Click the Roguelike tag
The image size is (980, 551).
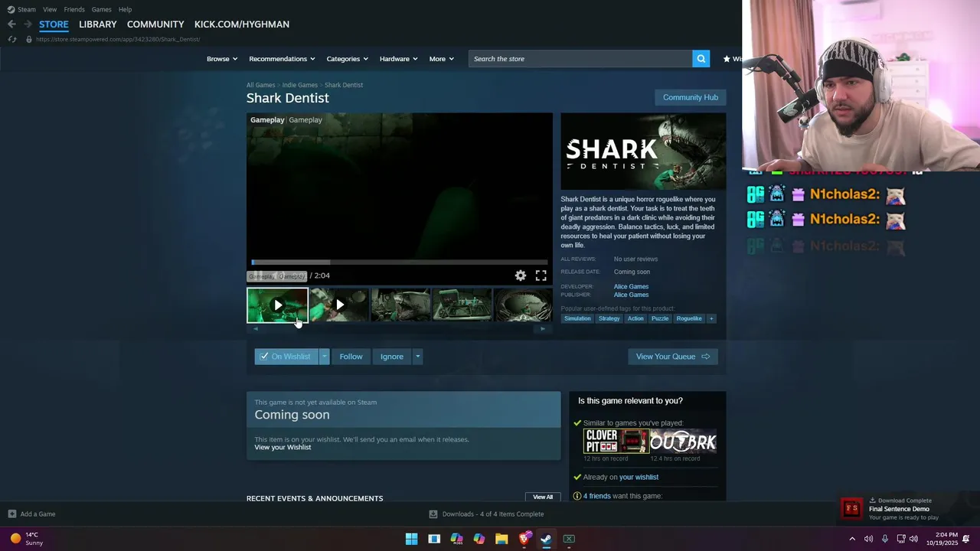tap(689, 318)
